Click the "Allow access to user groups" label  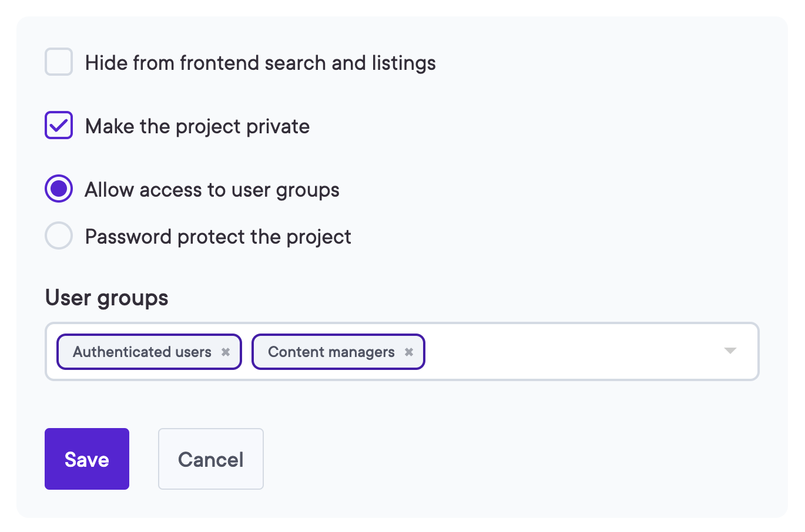pyautogui.click(x=212, y=190)
